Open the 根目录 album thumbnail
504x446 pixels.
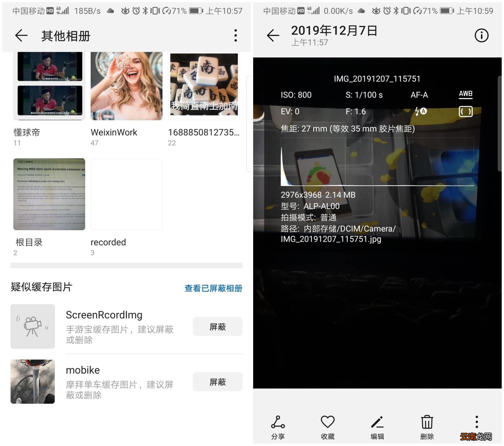[49, 194]
